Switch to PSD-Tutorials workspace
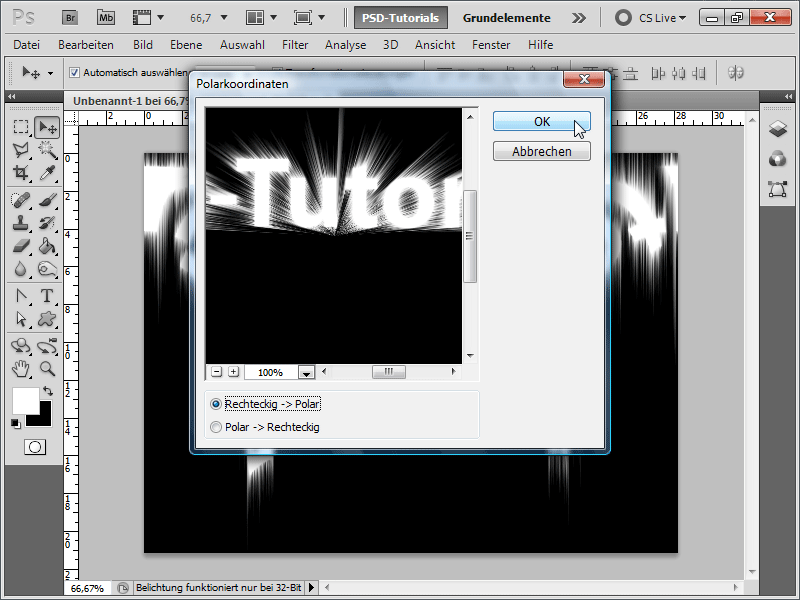 [x=401, y=18]
